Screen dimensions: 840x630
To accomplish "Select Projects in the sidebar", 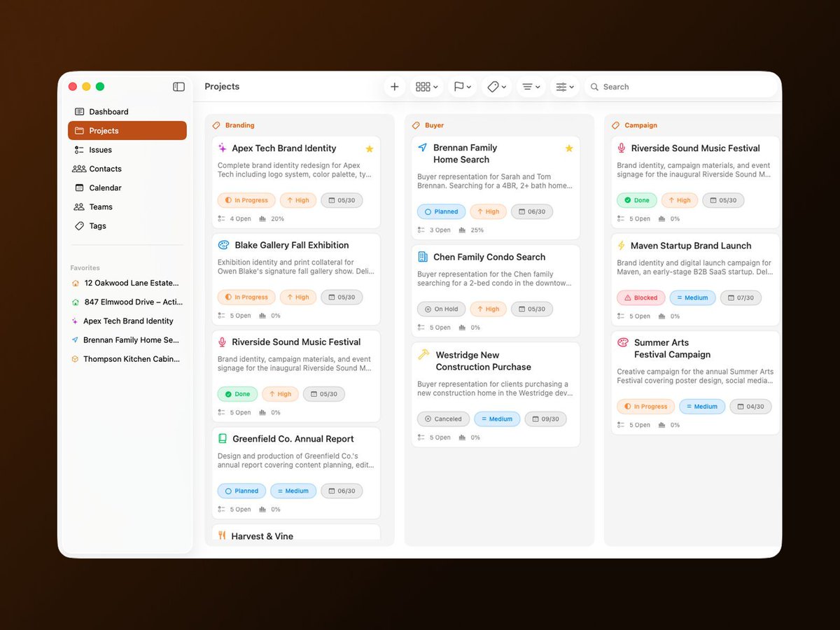I will click(x=127, y=131).
